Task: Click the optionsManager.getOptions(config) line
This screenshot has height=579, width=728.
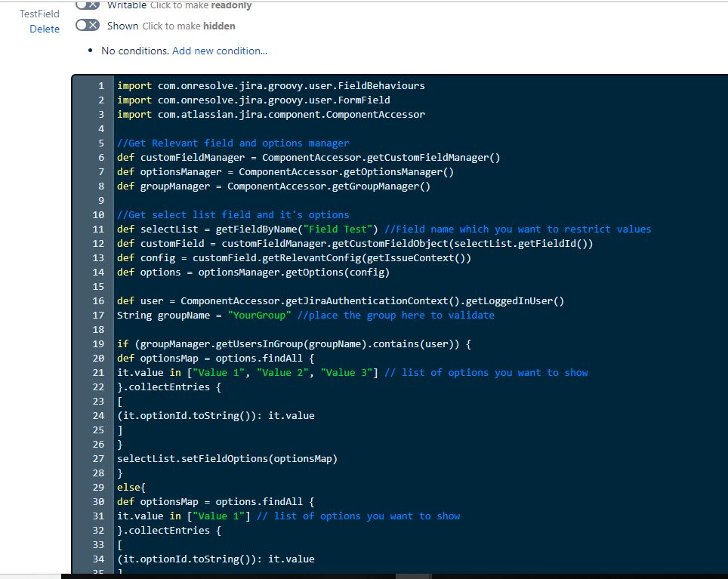Action: pos(253,273)
